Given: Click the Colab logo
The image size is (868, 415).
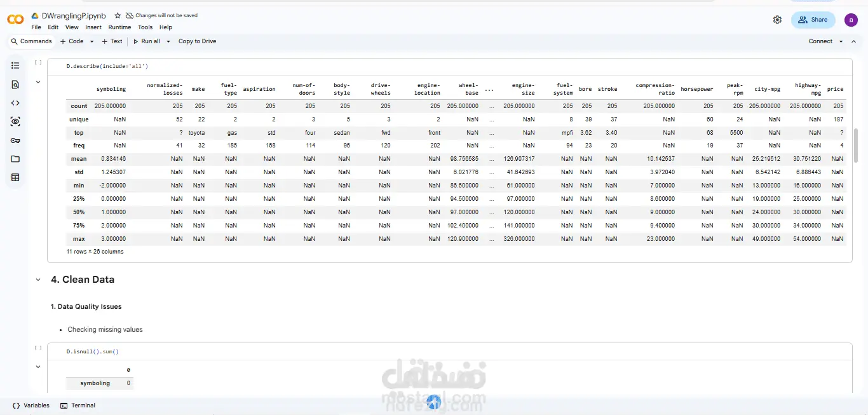Looking at the screenshot, I should (x=15, y=20).
